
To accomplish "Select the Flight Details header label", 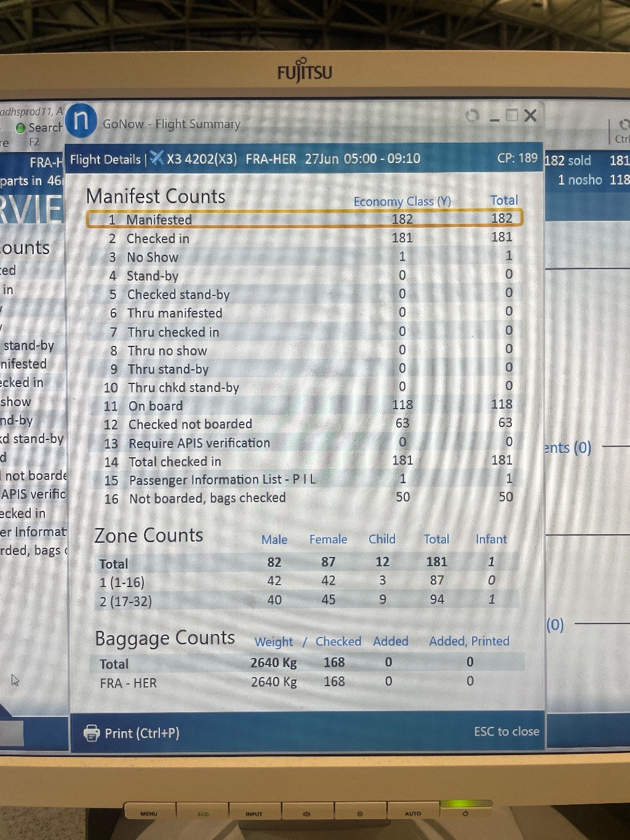I will (x=105, y=159).
